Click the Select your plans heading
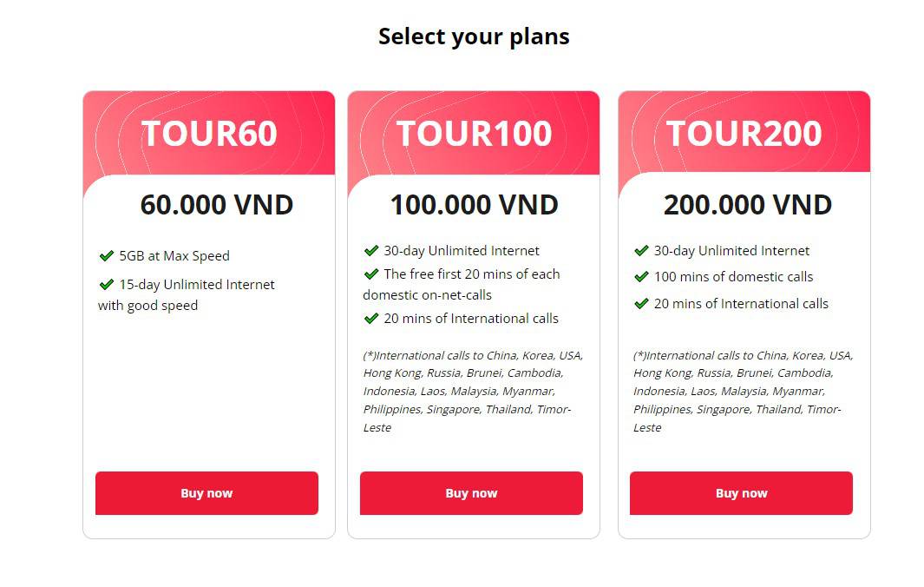Image resolution: width=924 pixels, height=587 pixels. coord(474,36)
